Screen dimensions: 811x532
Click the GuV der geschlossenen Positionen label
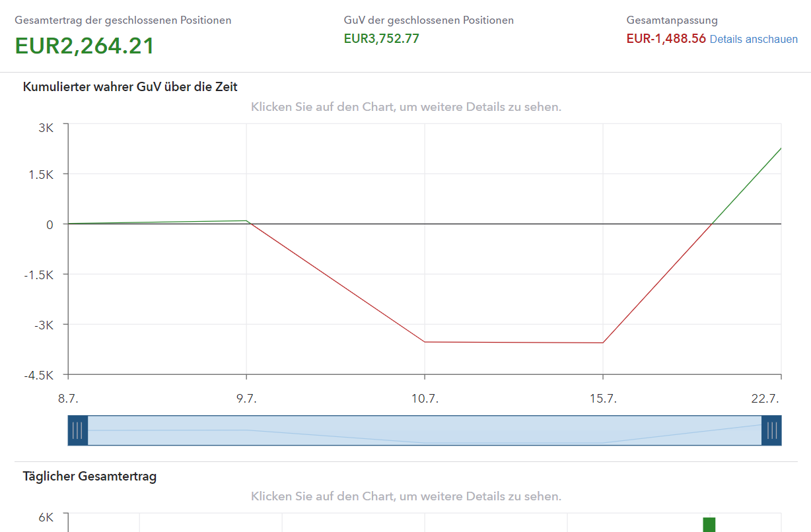point(429,20)
